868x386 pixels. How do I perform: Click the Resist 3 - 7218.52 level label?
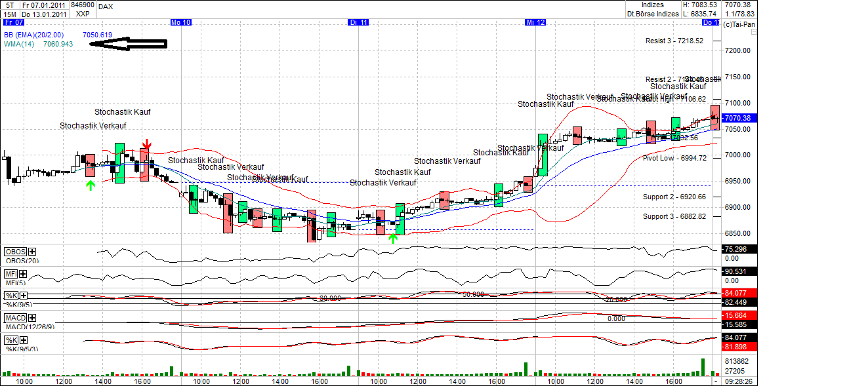[674, 41]
